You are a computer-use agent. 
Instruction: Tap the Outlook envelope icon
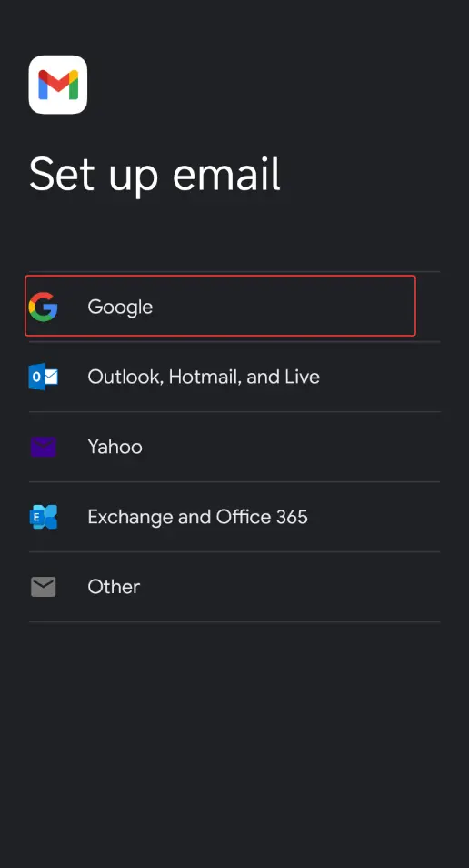43,377
